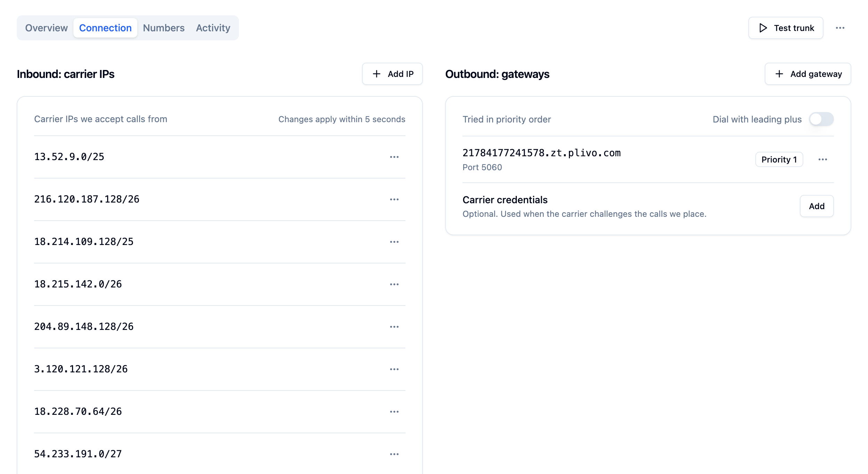Image resolution: width=868 pixels, height=474 pixels.
Task: Click the IP entry 3.120.121.128/26
Action: point(81,369)
